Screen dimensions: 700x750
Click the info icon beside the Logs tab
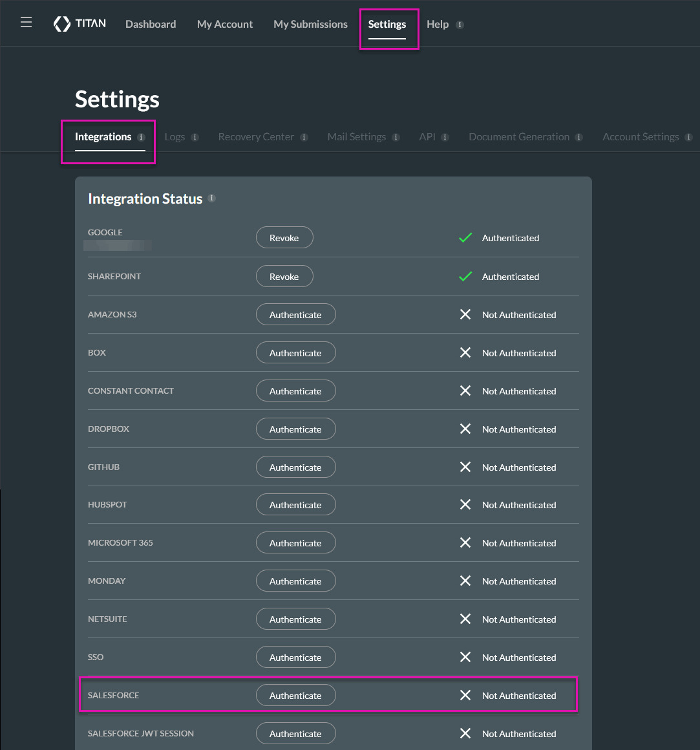195,137
